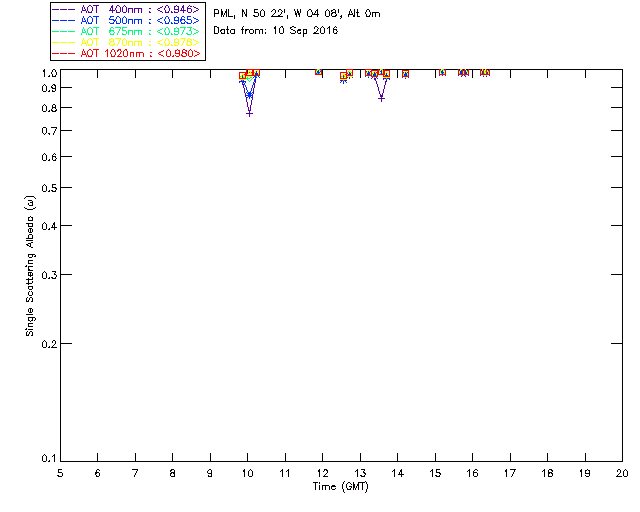Click the purple 400nm dip point near 13.5 GMT
The image size is (640, 512).
(381, 98)
